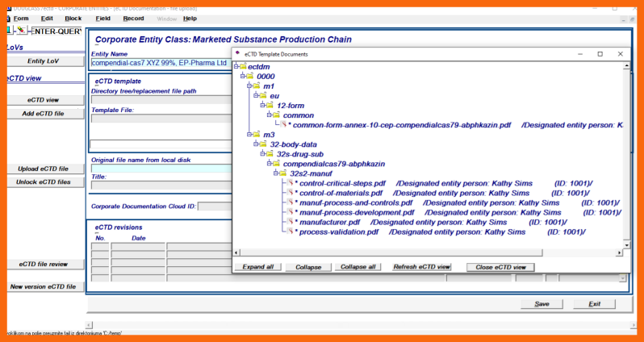Open the Block menu
The height and width of the screenshot is (342, 644).
click(x=73, y=18)
